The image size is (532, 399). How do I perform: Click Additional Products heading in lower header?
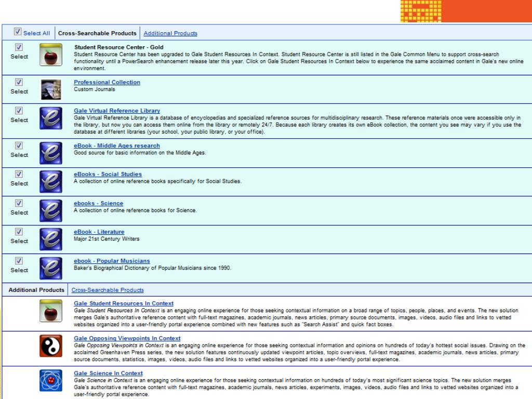tap(36, 290)
